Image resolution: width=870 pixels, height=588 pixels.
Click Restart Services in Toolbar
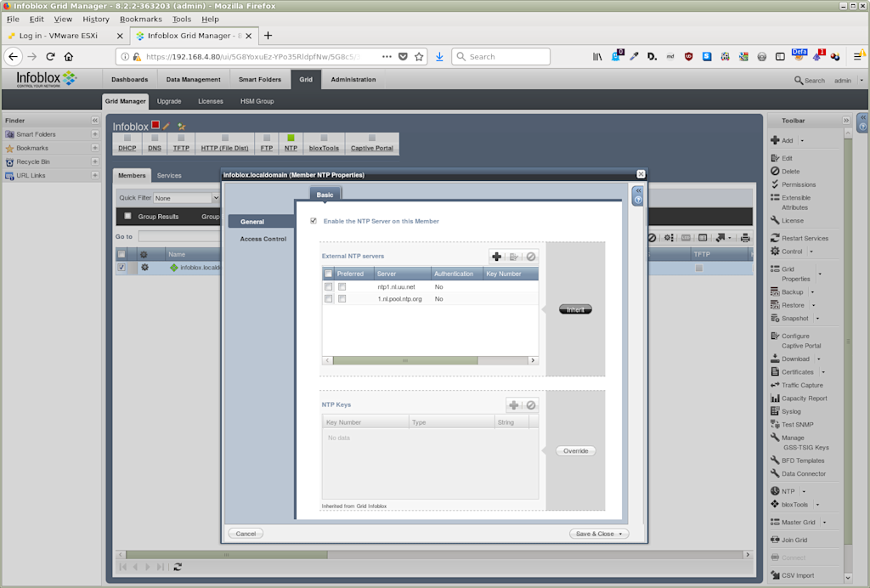click(799, 238)
